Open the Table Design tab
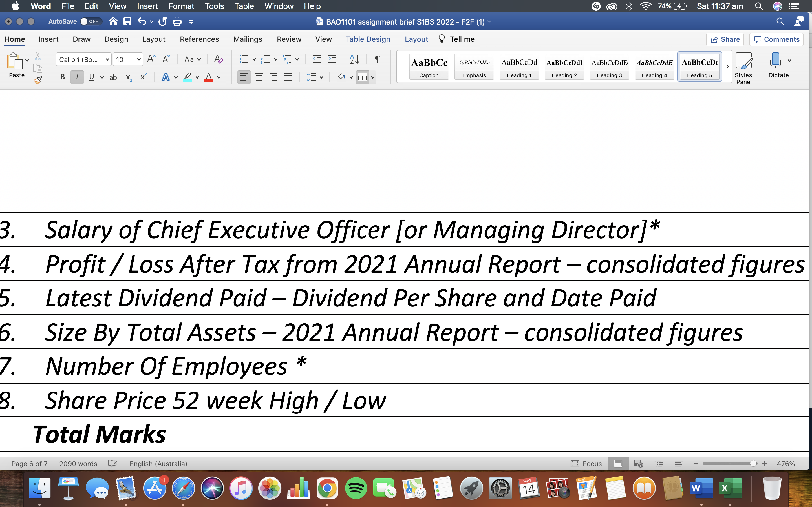812x507 pixels. (x=368, y=39)
